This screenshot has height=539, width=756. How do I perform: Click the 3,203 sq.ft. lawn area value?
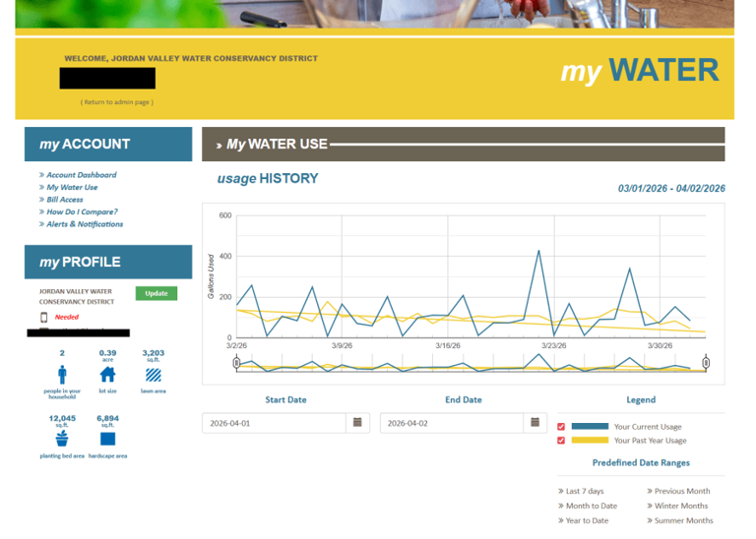[x=154, y=355]
